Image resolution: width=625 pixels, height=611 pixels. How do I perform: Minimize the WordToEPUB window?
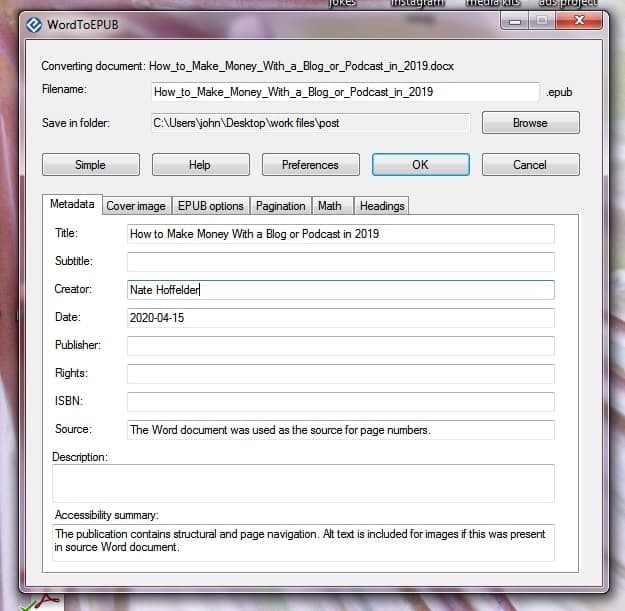pos(515,21)
